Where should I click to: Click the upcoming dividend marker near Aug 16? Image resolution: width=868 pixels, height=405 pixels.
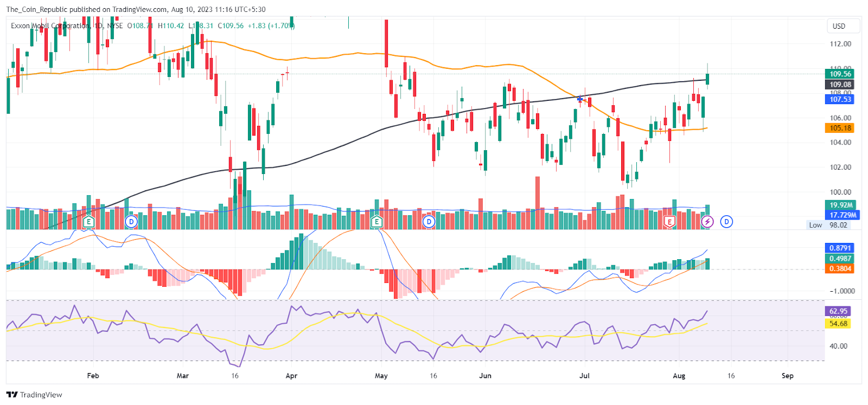click(x=726, y=222)
